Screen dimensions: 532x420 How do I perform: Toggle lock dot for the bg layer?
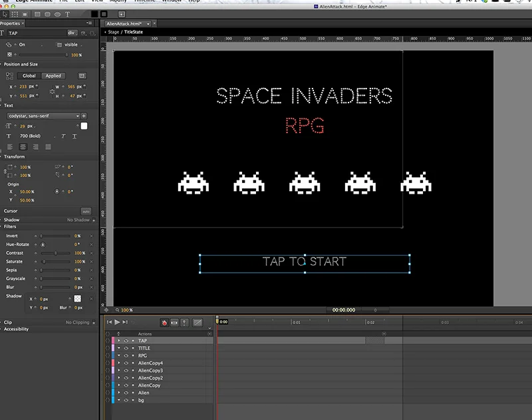click(133, 400)
